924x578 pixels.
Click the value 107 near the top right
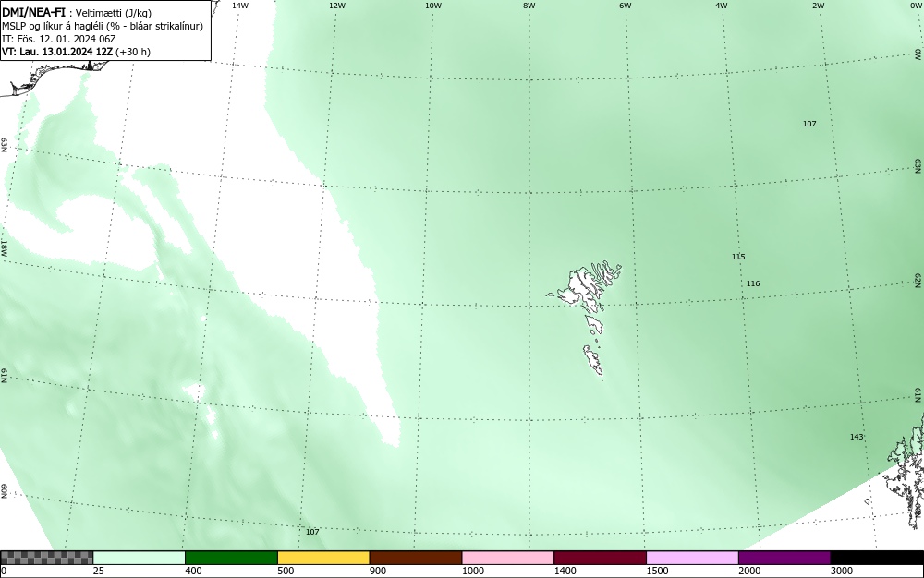click(x=809, y=124)
